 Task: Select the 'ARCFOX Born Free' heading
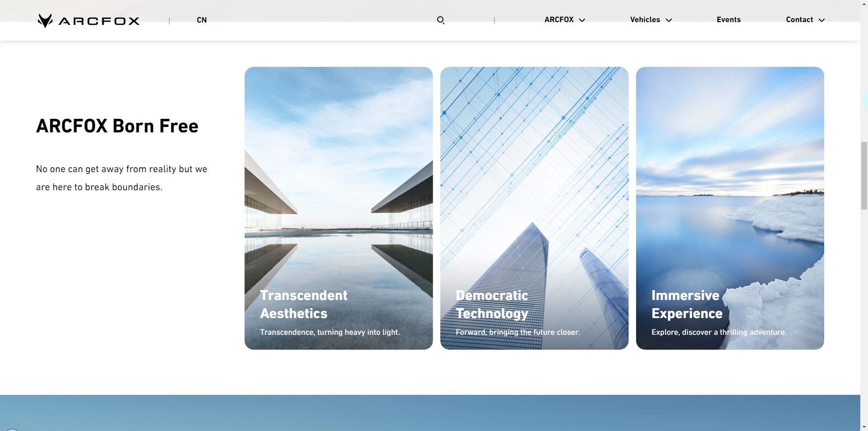click(x=117, y=126)
